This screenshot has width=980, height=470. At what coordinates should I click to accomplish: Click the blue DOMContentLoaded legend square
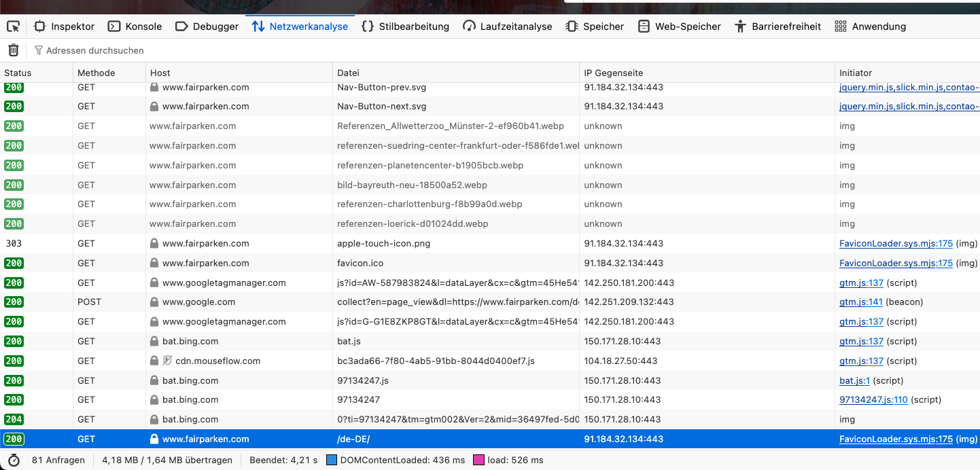click(x=332, y=460)
